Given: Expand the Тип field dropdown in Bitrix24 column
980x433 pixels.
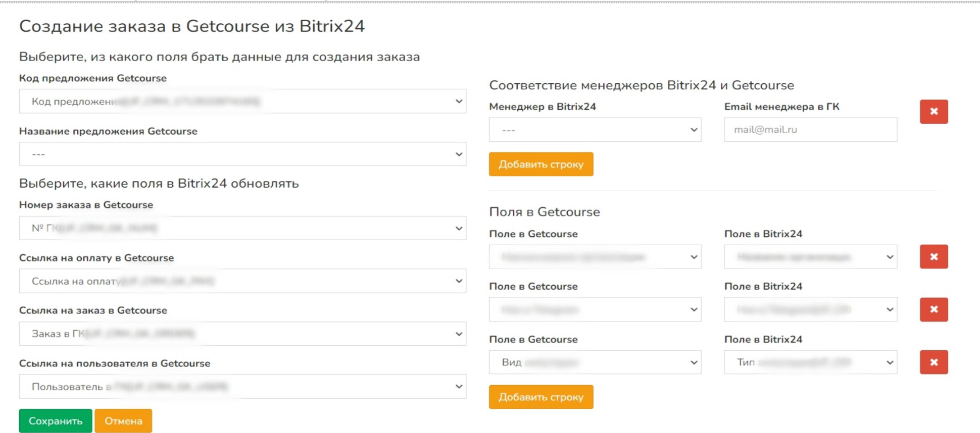Looking at the screenshot, I should [x=810, y=362].
